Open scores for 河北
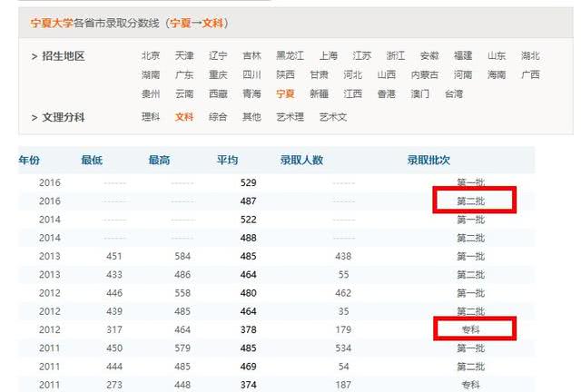Viewport: 581px width, 392px height. (353, 74)
